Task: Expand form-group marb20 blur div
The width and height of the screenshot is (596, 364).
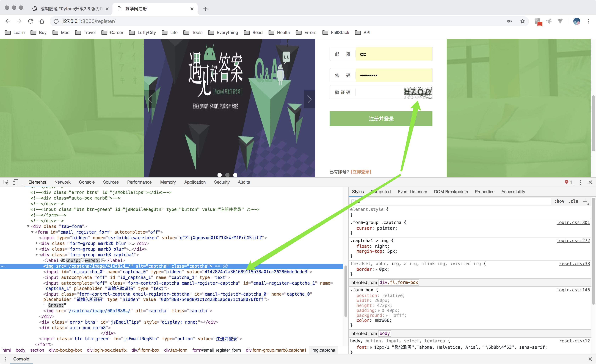Action: coord(37,243)
